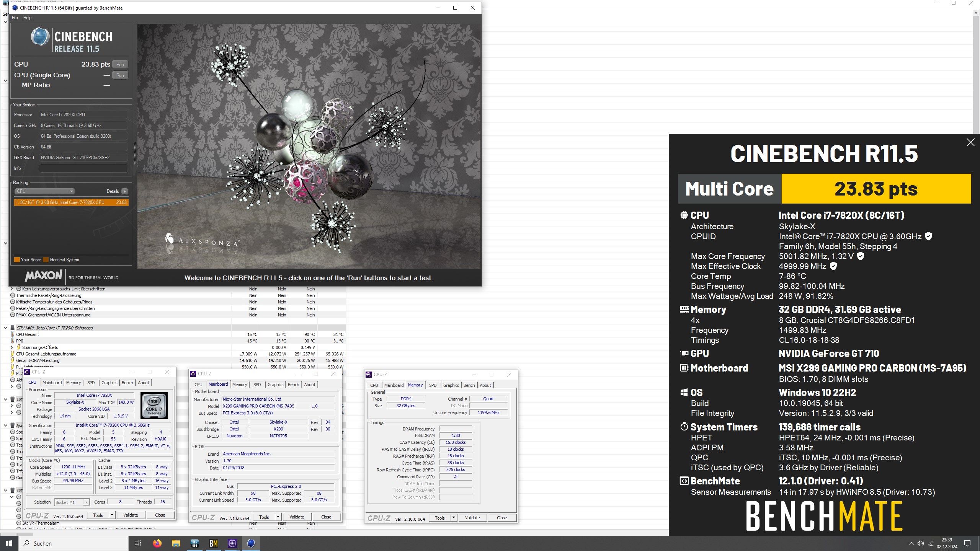This screenshot has height=551, width=980.
Task: Switch to Bench tab in Mainboard CPU-Z window
Action: coord(293,385)
